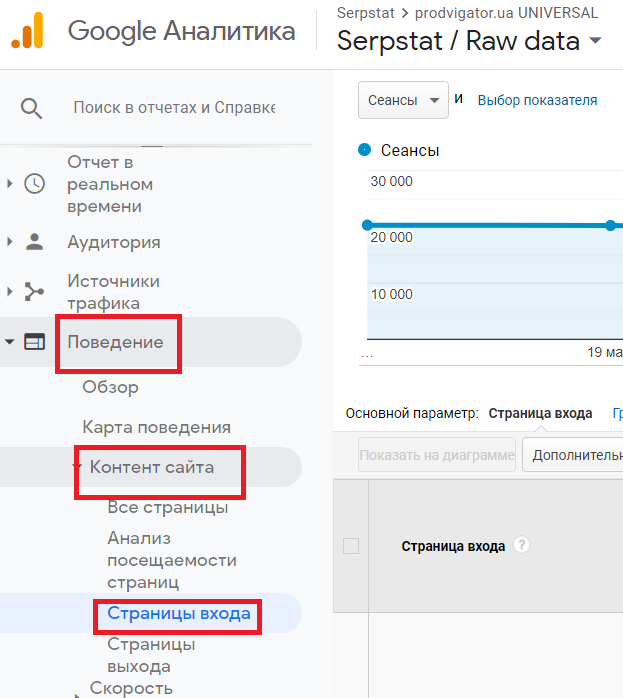
Task: Tick the checkbox in the table header
Action: [351, 546]
